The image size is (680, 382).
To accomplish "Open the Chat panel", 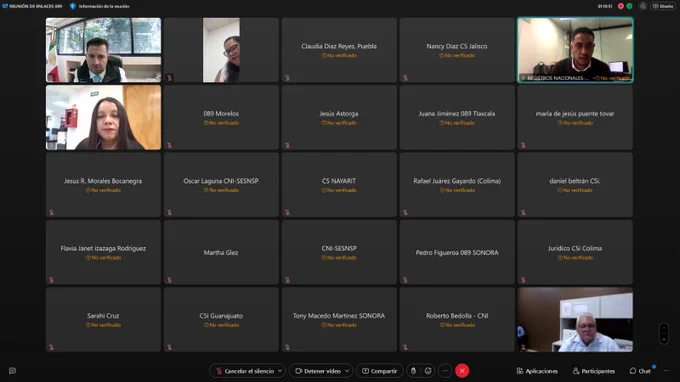I will (640, 371).
